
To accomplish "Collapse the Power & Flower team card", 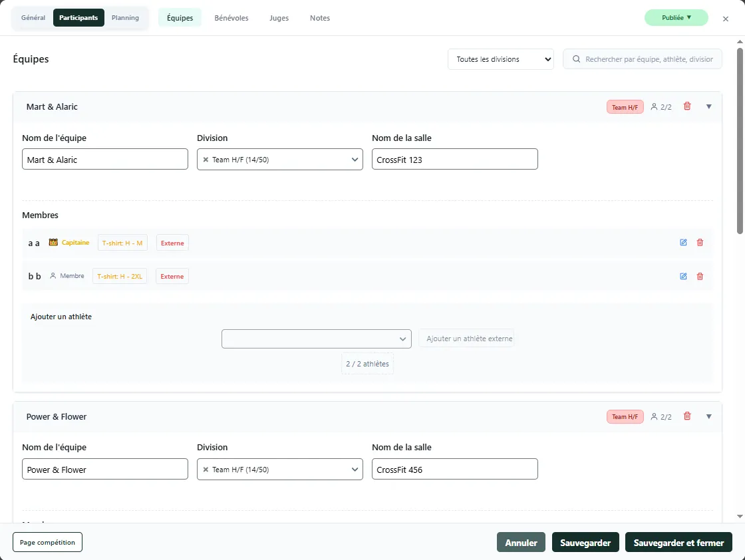I will pyautogui.click(x=708, y=416).
